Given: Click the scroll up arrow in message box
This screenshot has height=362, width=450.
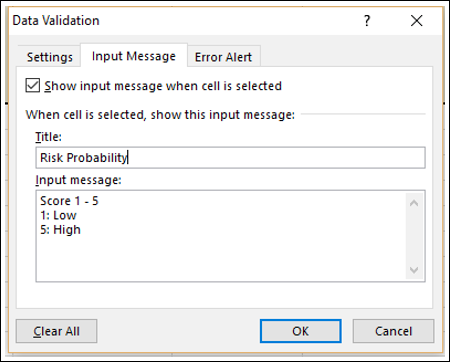Looking at the screenshot, I should click(414, 203).
